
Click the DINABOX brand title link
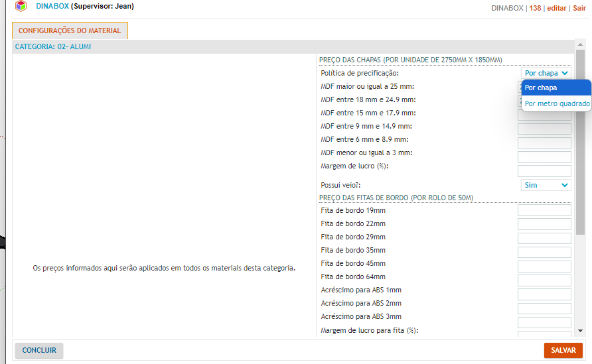52,6
